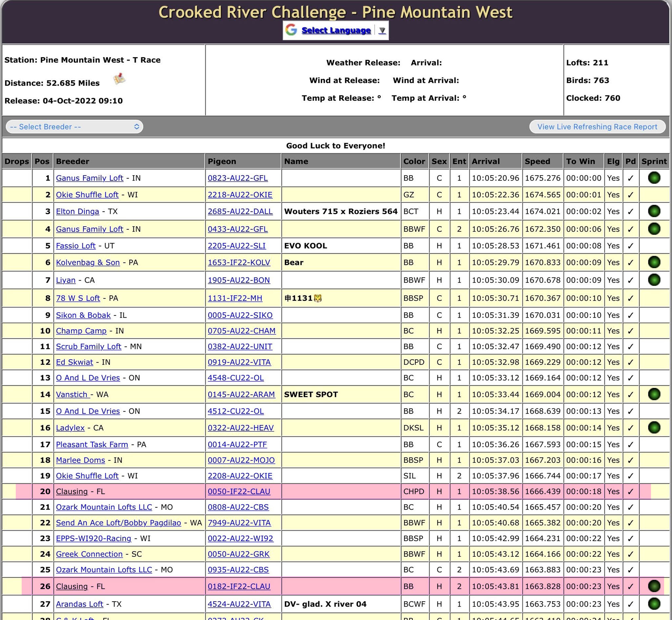Click the Pd checkmark for Scrub Family Loft
672x620 pixels.
pyautogui.click(x=630, y=347)
